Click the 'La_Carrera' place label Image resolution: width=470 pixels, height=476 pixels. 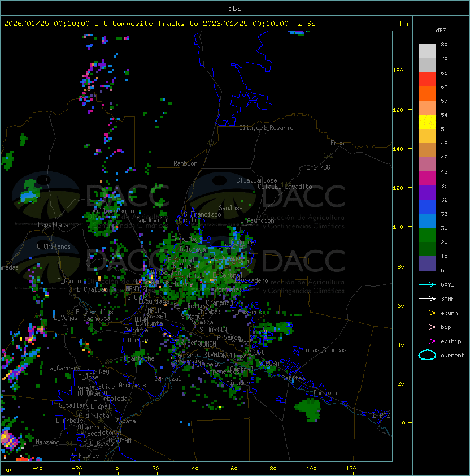(x=63, y=368)
